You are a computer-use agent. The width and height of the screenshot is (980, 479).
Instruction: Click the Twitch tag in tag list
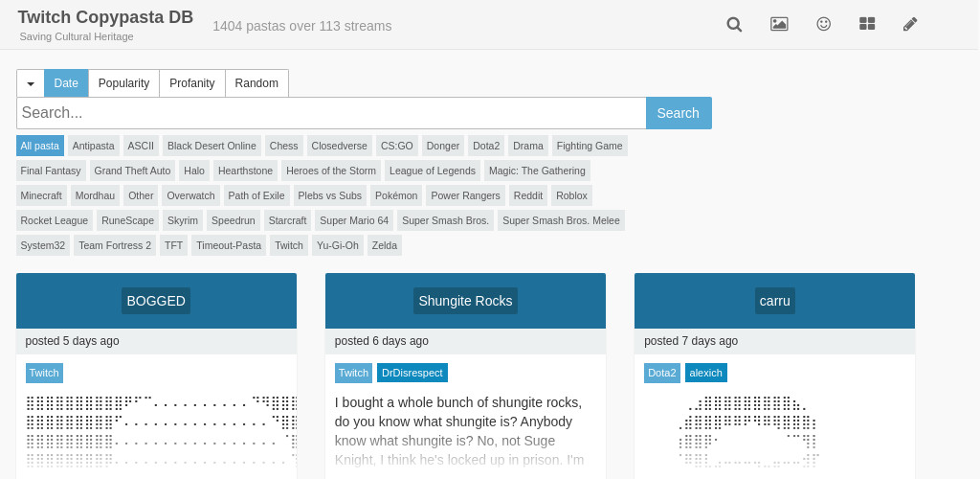289,246
